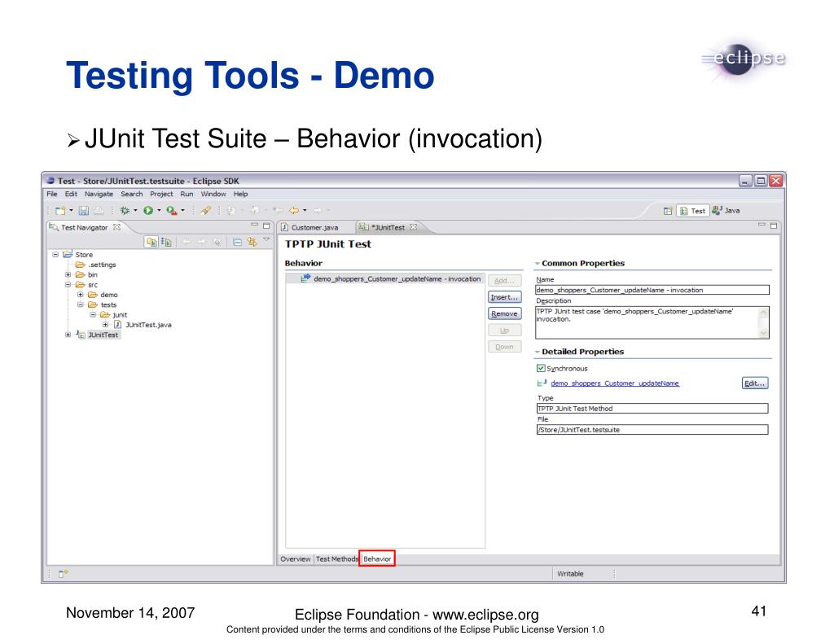Click the Test Navigator back arrow icon

[x=187, y=242]
